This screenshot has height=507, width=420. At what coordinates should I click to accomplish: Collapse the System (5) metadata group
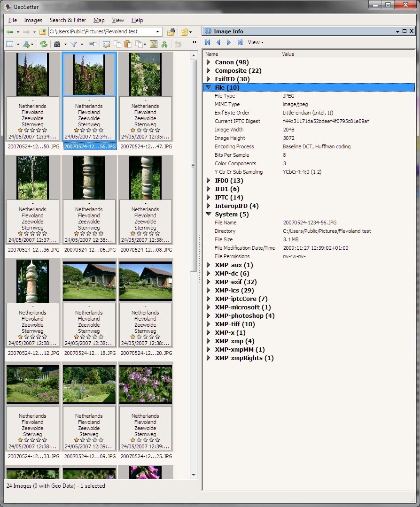point(209,215)
